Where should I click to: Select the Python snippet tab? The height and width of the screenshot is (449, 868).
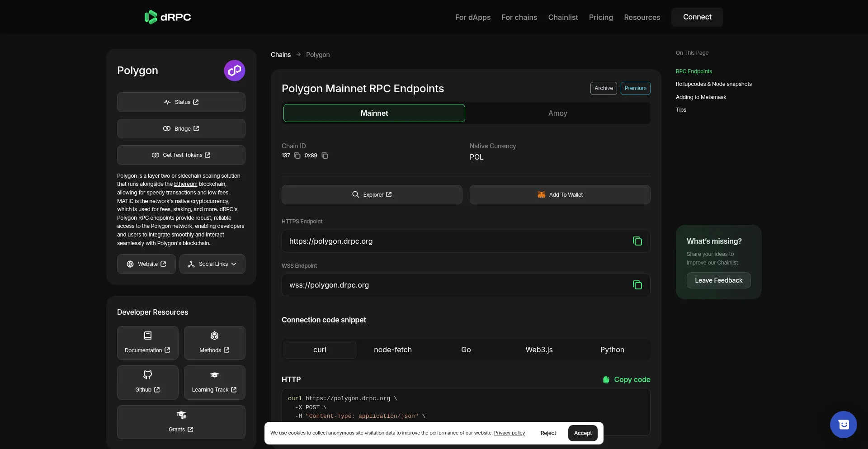pos(612,350)
